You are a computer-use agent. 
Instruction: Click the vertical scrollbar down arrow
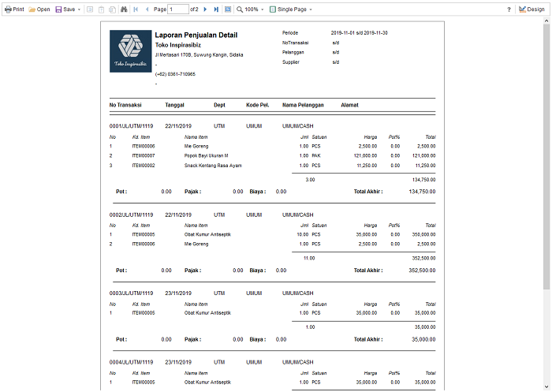pyautogui.click(x=546, y=386)
